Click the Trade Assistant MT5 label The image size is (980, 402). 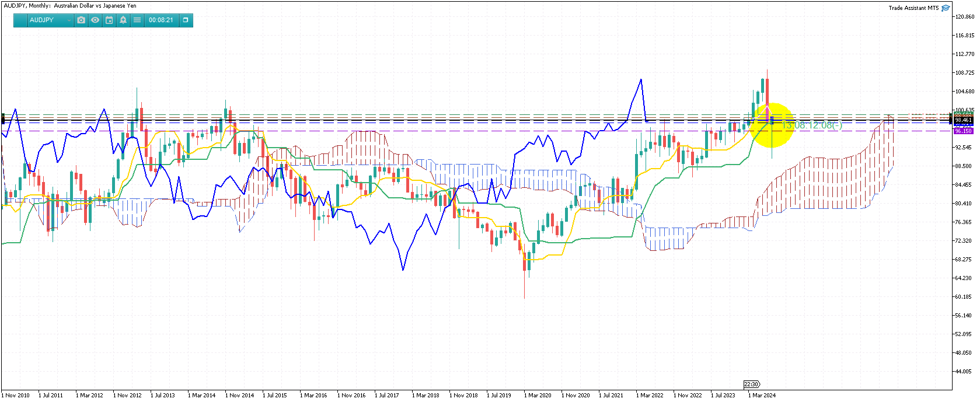coord(913,8)
